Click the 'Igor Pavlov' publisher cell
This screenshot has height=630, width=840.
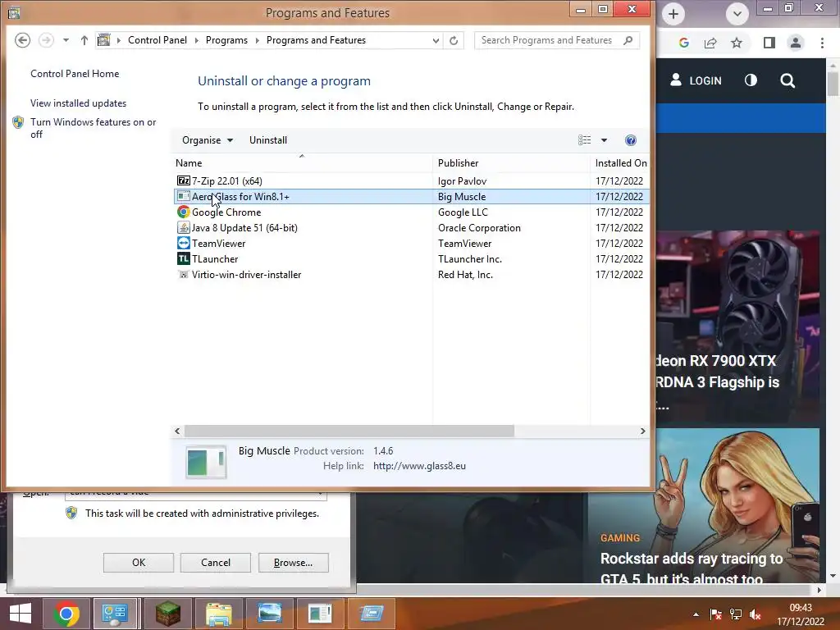tap(462, 181)
